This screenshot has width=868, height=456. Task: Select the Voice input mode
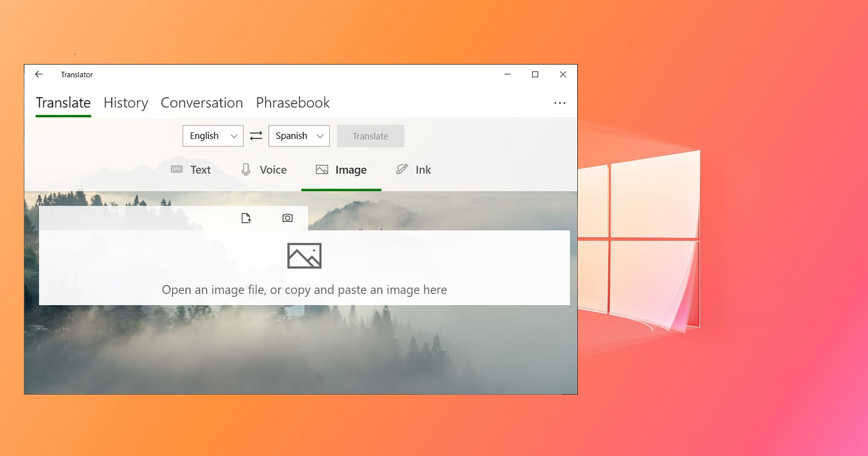(264, 170)
